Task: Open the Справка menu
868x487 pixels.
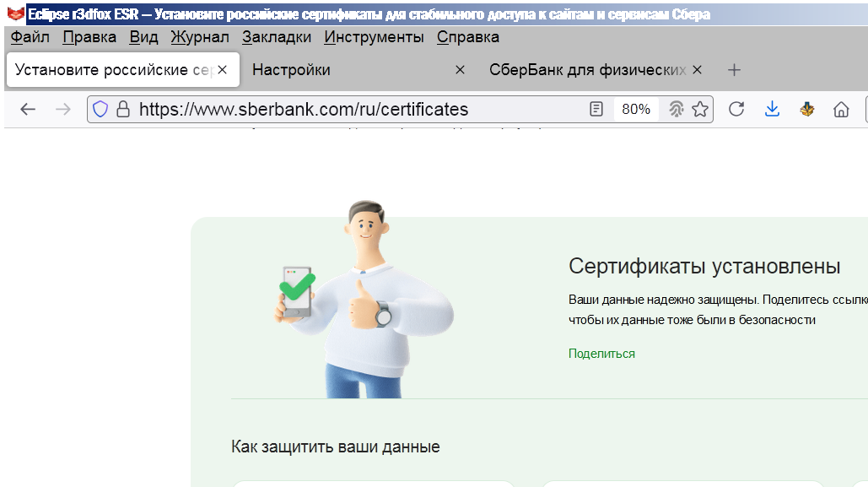Action: coord(468,37)
